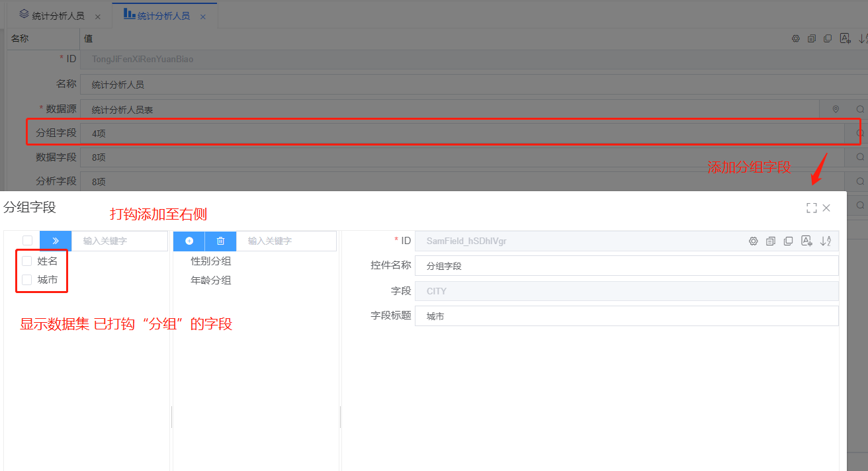868x471 pixels.
Task: Click the trash delete icon
Action: 221,241
